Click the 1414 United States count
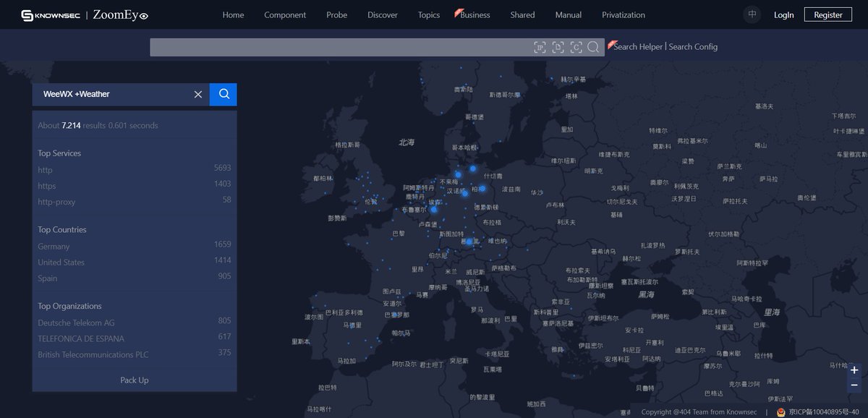868x418 pixels. 222,260
